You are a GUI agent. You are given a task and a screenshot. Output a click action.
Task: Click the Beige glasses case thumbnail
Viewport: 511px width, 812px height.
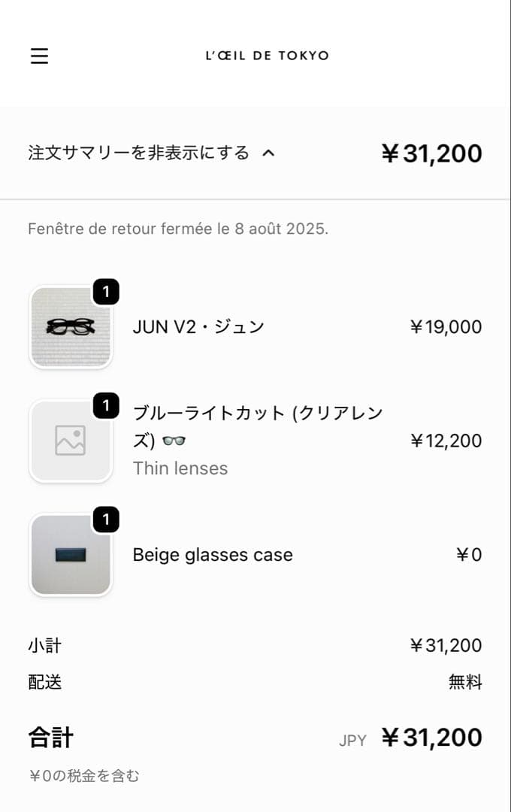71,555
